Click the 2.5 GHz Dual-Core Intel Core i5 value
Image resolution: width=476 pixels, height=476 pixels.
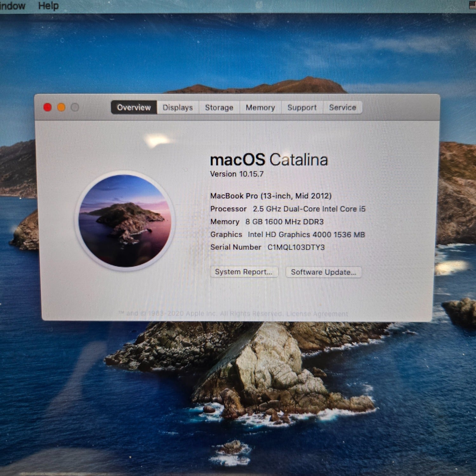[309, 209]
